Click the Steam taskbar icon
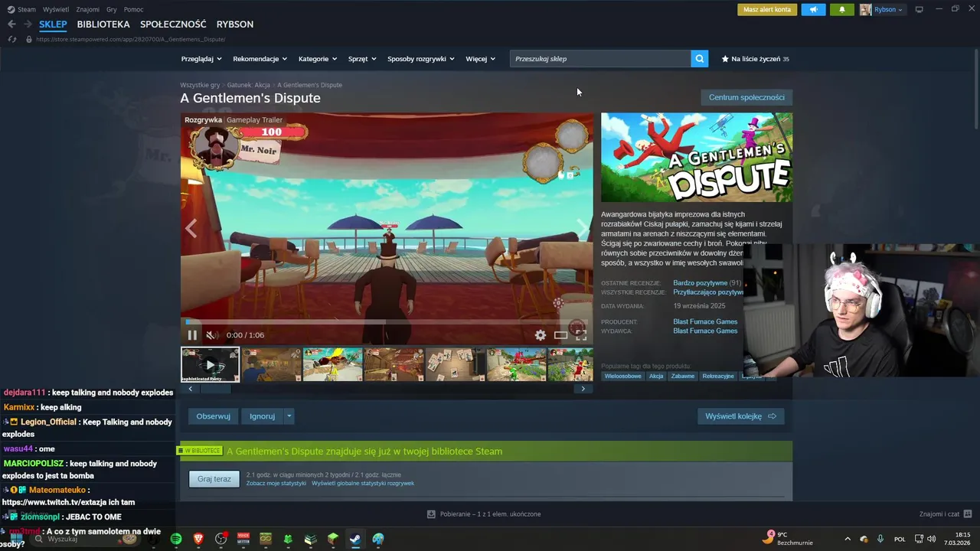Image resolution: width=980 pixels, height=551 pixels. click(355, 539)
